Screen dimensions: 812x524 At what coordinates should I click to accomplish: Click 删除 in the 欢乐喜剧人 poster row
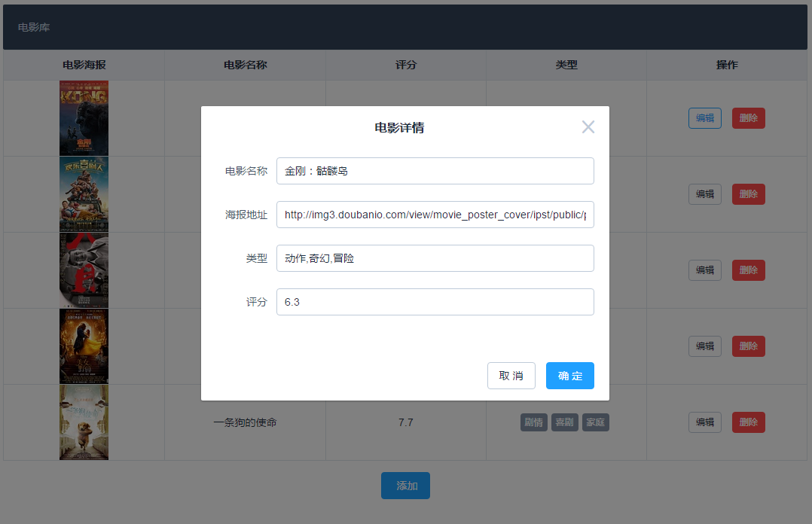tap(748, 194)
